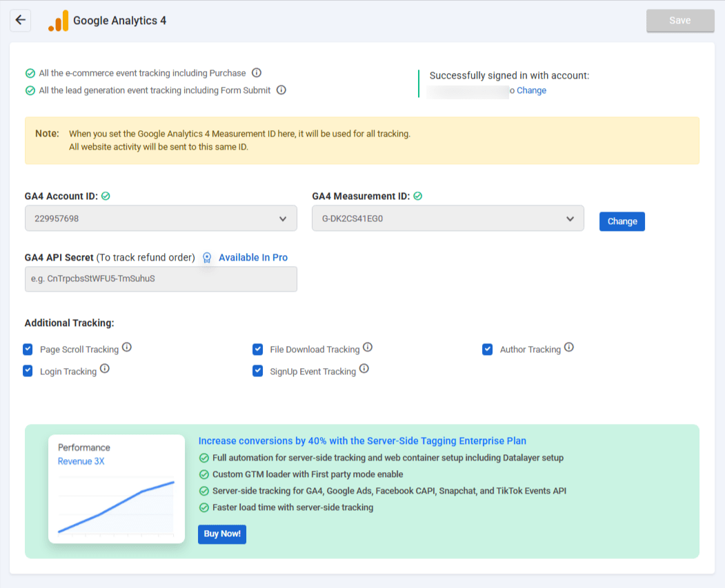Uncheck File Download Tracking

[258, 349]
